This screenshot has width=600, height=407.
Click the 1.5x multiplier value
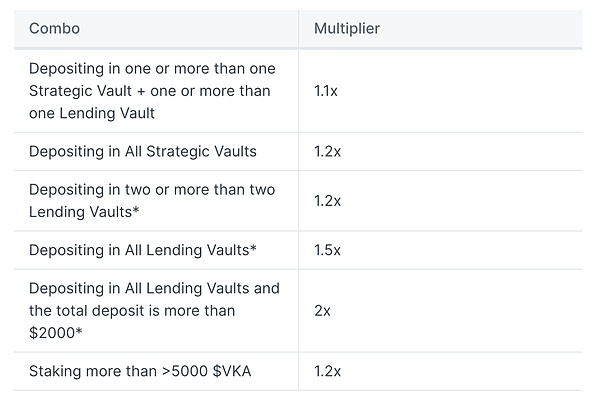click(x=327, y=249)
